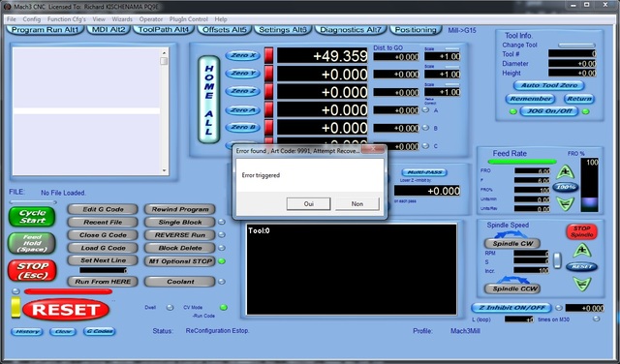Image resolution: width=620 pixels, height=364 pixels.
Task: Switch to the ToolPath Alt4 tab
Action: (x=164, y=30)
